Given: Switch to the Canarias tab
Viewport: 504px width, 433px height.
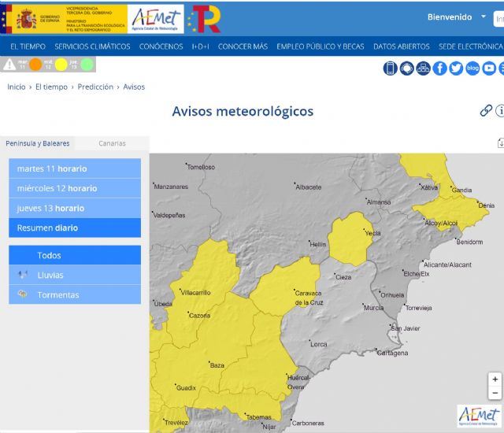Looking at the screenshot, I should tap(112, 143).
